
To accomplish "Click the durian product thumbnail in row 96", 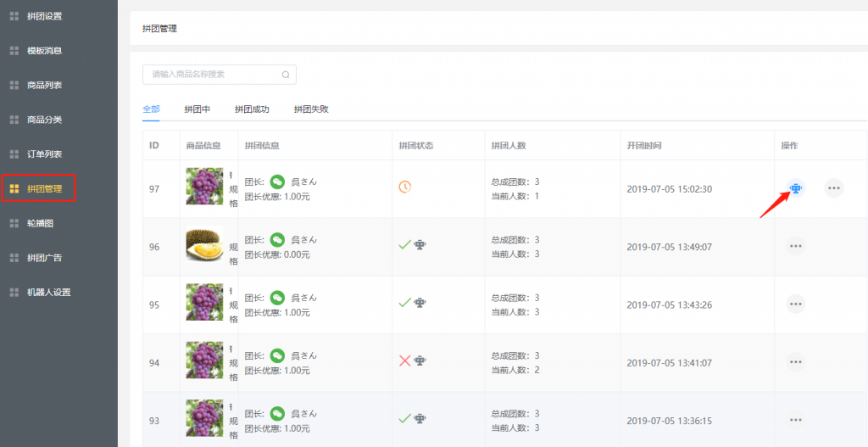I will pyautogui.click(x=204, y=244).
